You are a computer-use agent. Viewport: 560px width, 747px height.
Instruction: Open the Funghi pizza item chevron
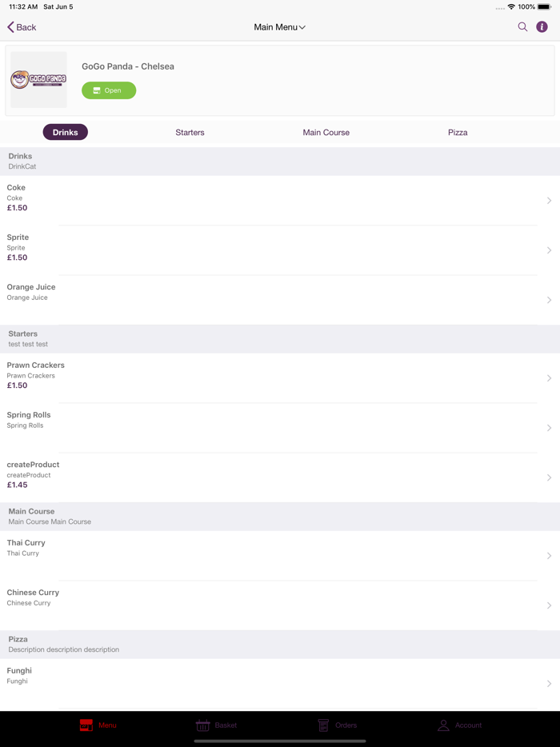pyautogui.click(x=549, y=684)
